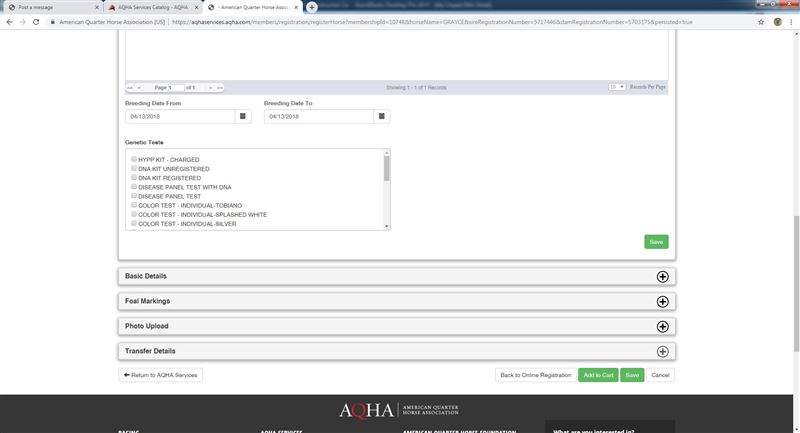The width and height of the screenshot is (800, 433).
Task: Check COLOR TEST INDIVIDUAL-TOBIANO option
Action: point(134,205)
